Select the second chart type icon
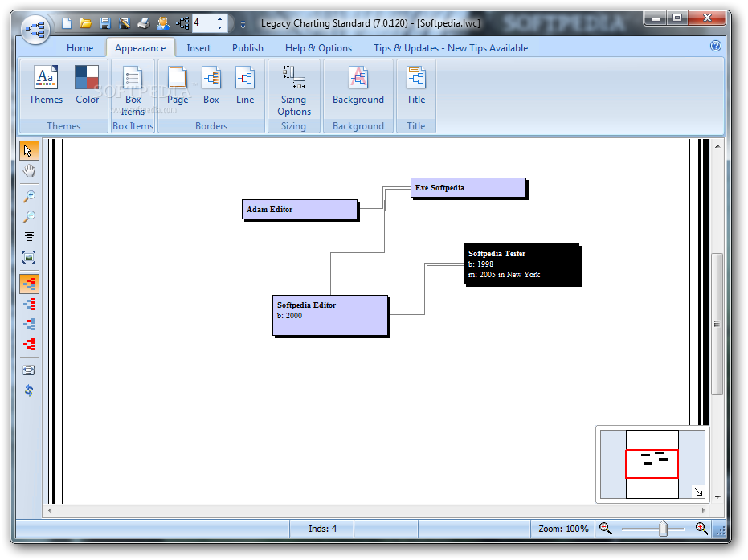The image size is (748, 560). click(x=29, y=304)
